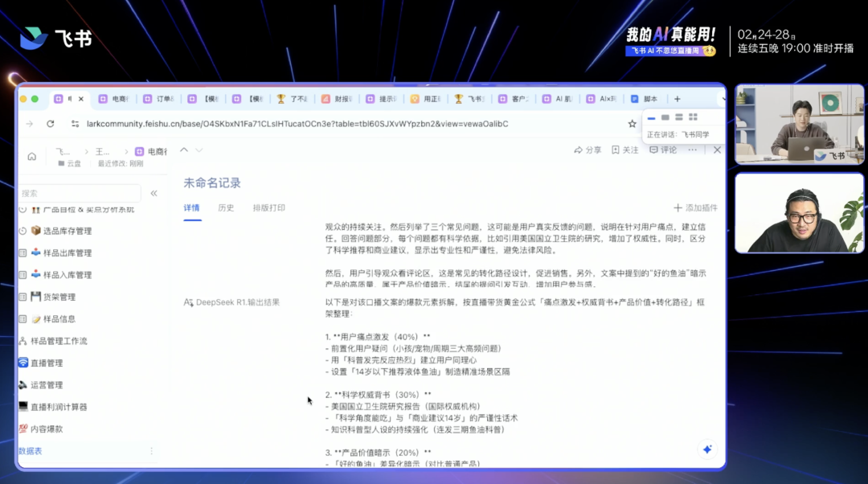Switch to the 脚本 browser tab

point(645,99)
